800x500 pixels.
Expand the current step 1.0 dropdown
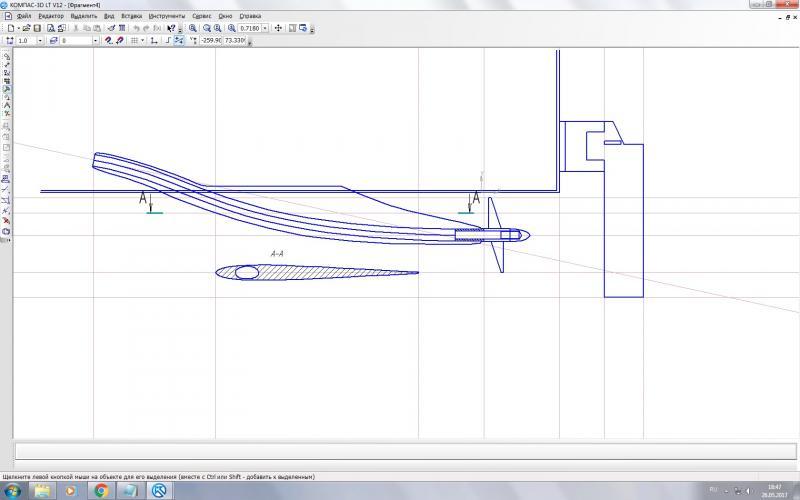coord(40,41)
